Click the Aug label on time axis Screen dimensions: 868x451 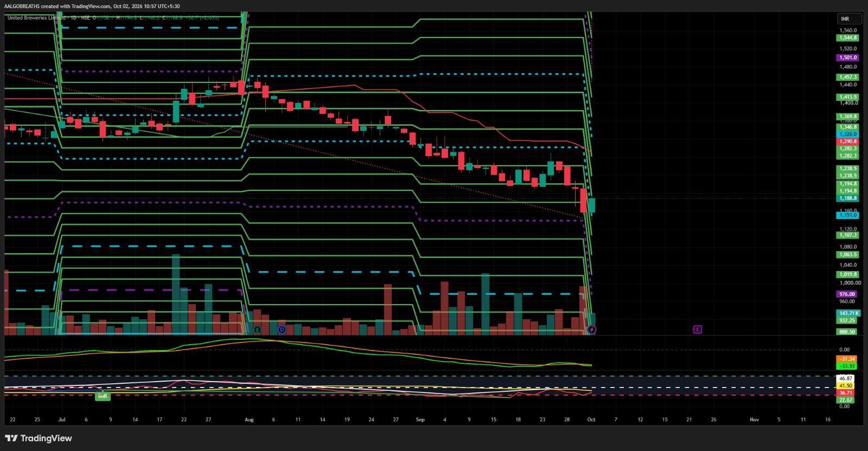click(249, 420)
